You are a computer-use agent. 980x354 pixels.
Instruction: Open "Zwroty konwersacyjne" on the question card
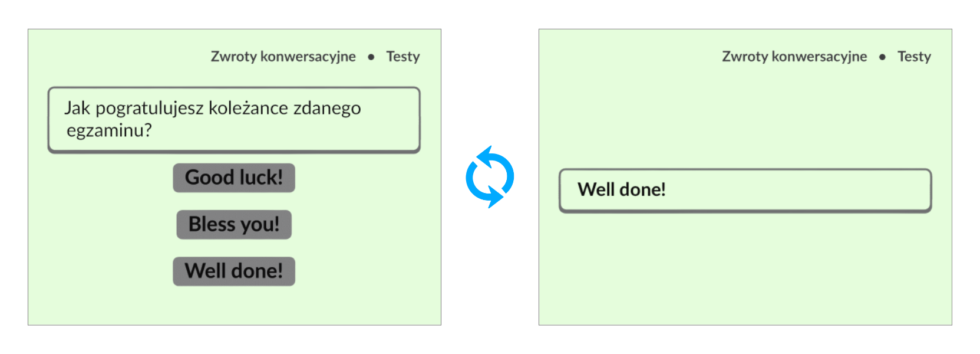coord(283,57)
